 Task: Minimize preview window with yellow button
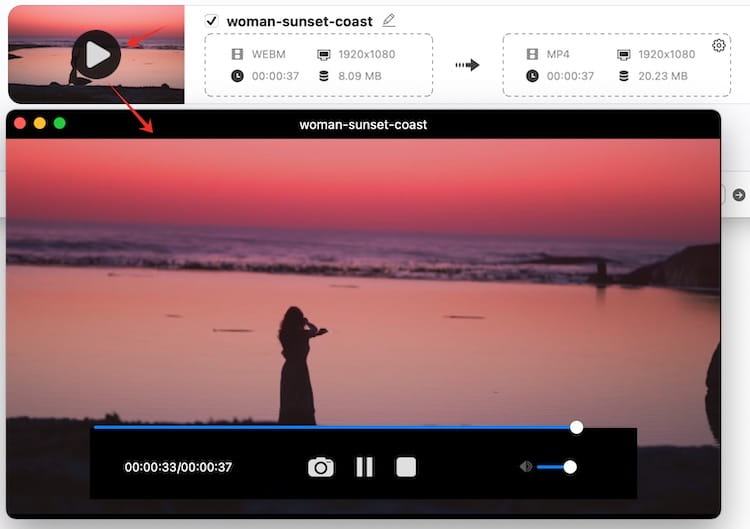click(x=40, y=123)
